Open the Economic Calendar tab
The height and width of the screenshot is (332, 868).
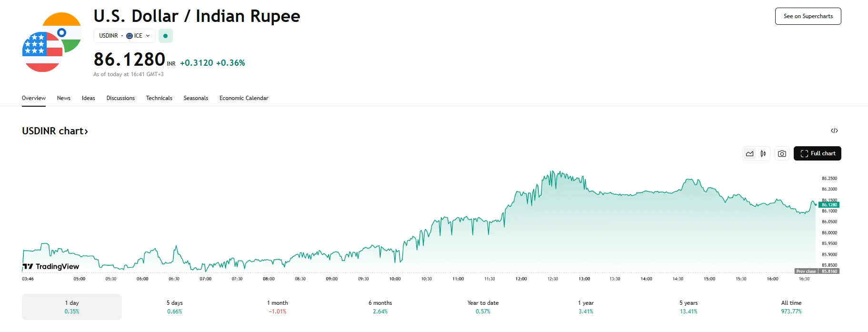[x=244, y=98]
